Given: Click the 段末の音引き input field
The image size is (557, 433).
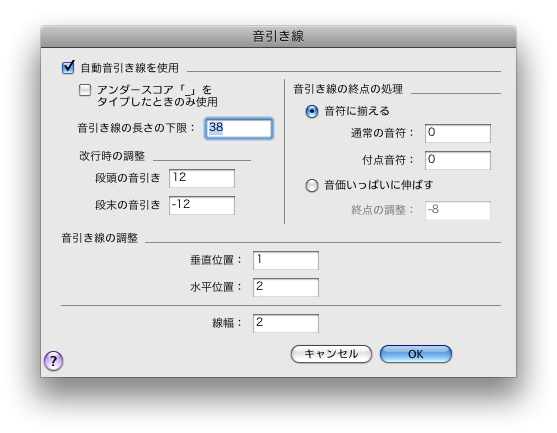Looking at the screenshot, I should point(202,205).
